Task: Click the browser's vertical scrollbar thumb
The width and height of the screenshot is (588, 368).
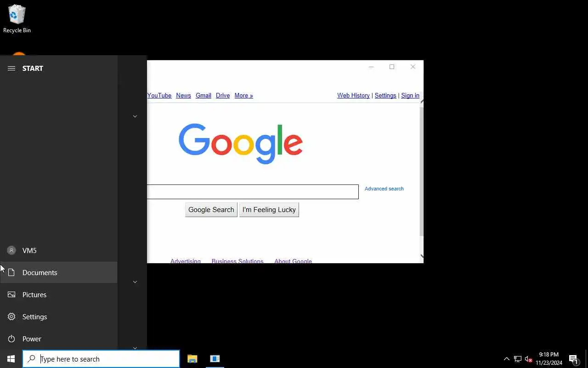Action: [422, 171]
